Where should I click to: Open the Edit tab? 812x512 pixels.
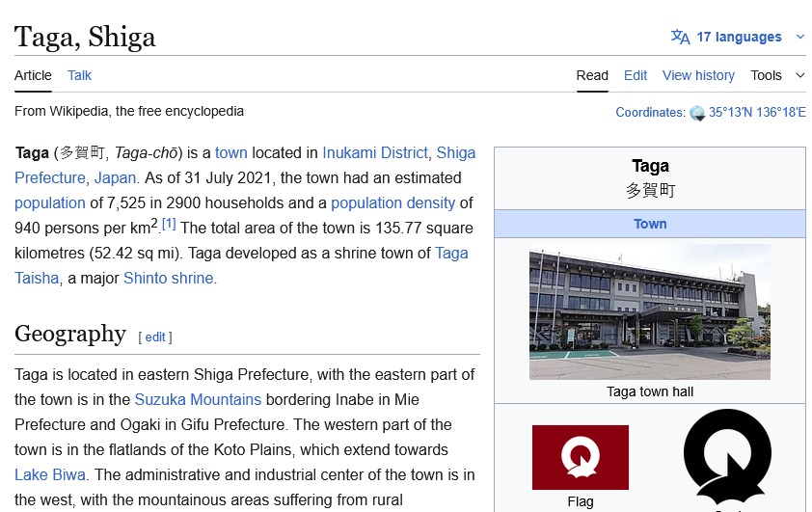[x=636, y=75]
